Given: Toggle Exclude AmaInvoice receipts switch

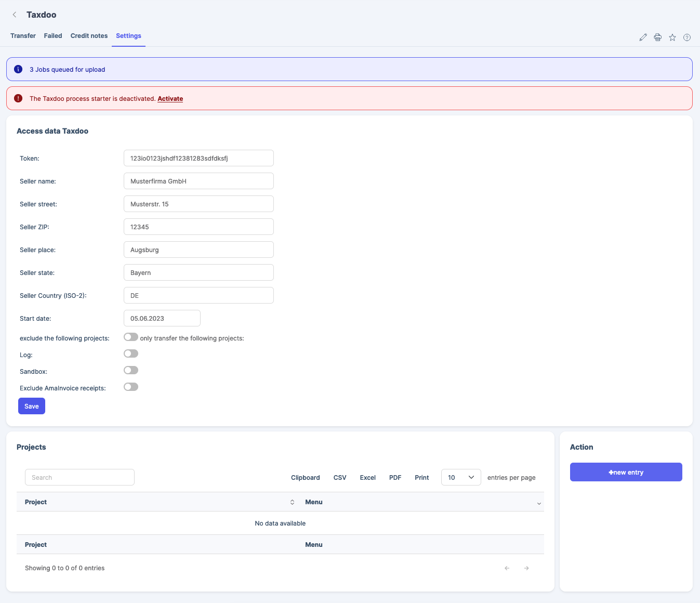Looking at the screenshot, I should [131, 387].
